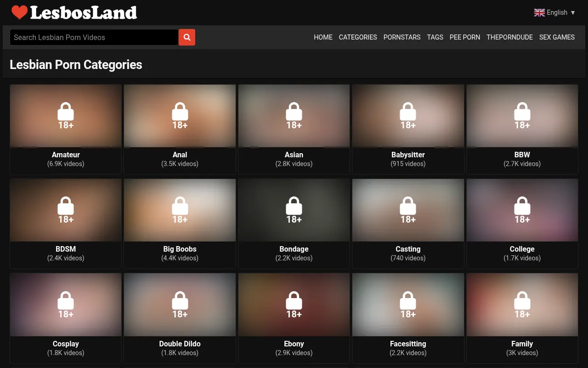Click the UK flag icon

(539, 12)
